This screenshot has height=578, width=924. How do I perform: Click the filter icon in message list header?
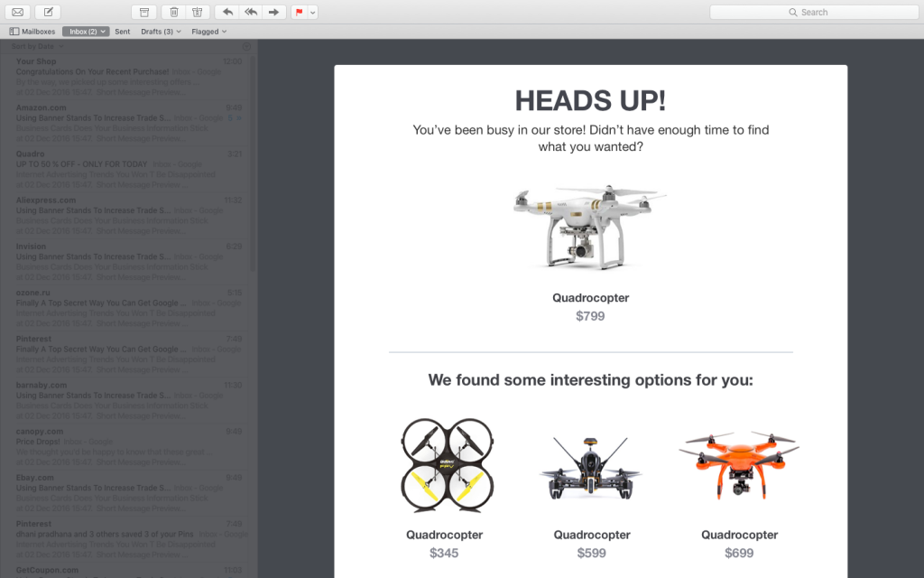click(x=246, y=46)
